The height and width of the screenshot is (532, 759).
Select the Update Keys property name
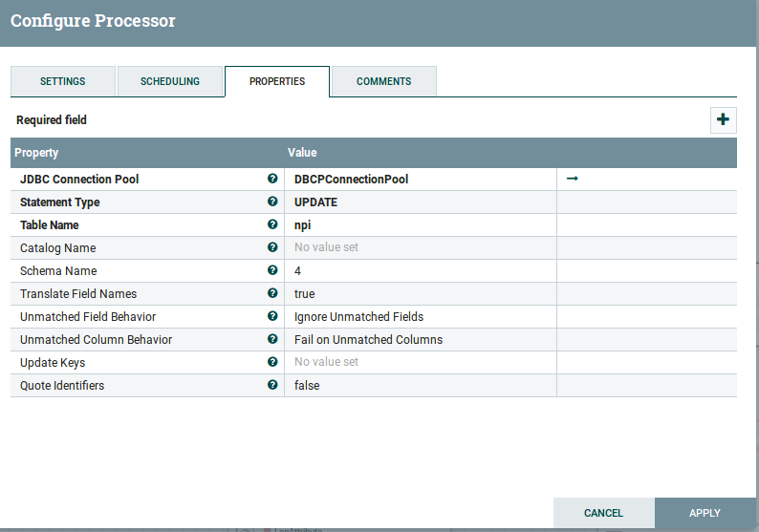53,363
